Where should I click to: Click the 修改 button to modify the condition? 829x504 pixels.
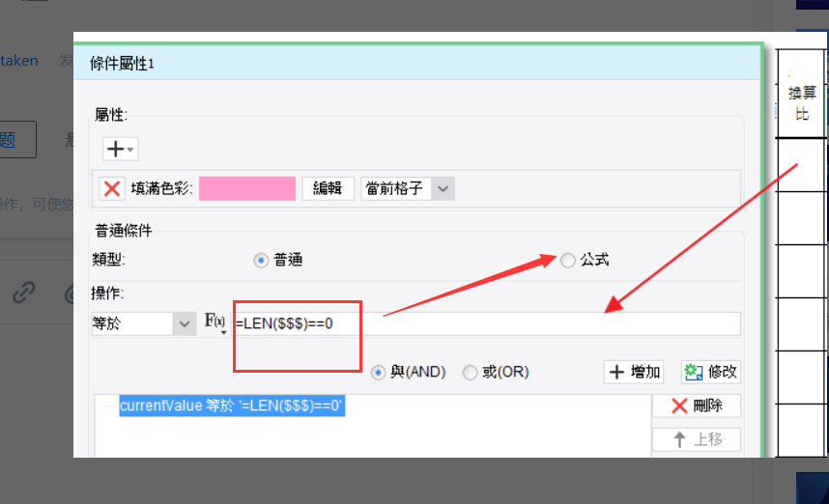[x=710, y=372]
